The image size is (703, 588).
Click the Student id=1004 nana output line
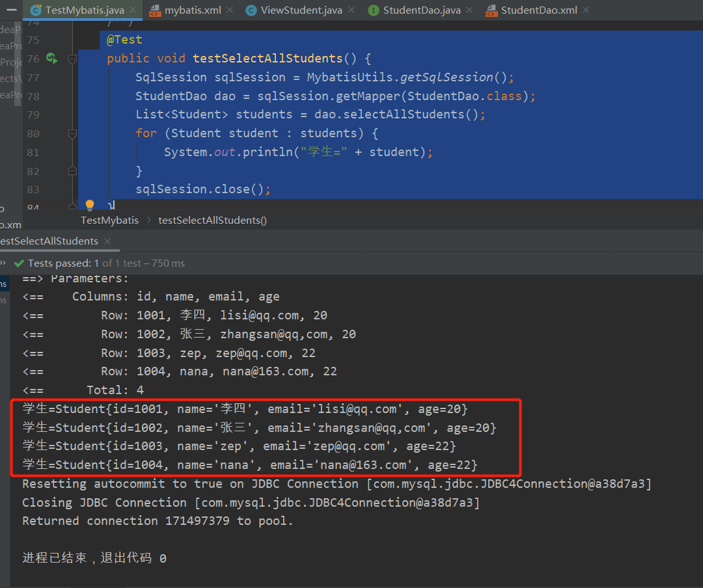pos(250,465)
